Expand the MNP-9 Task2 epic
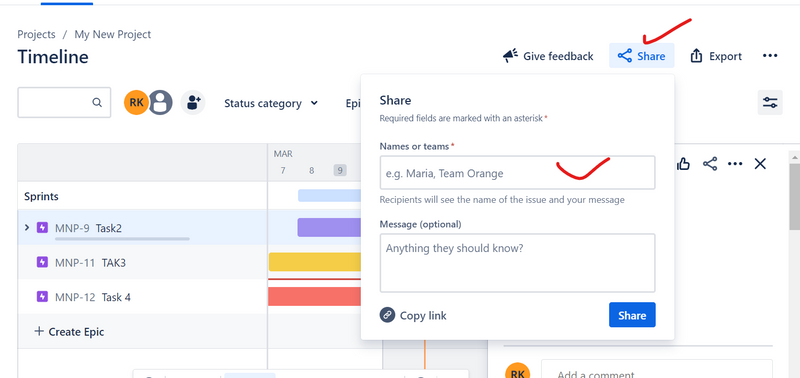Screen dimensions: 800x378 click(27, 228)
